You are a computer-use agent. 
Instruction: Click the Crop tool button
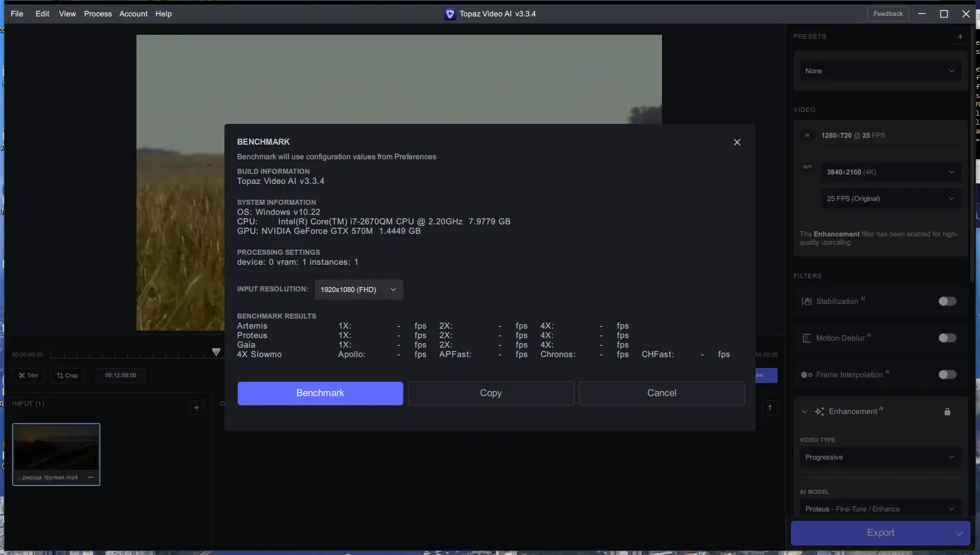(67, 375)
